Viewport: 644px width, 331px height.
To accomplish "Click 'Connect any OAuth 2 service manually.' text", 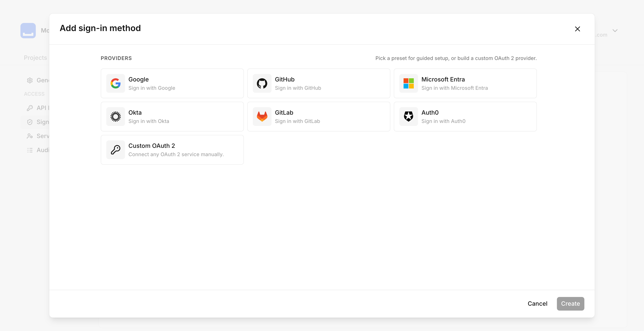I will point(176,154).
